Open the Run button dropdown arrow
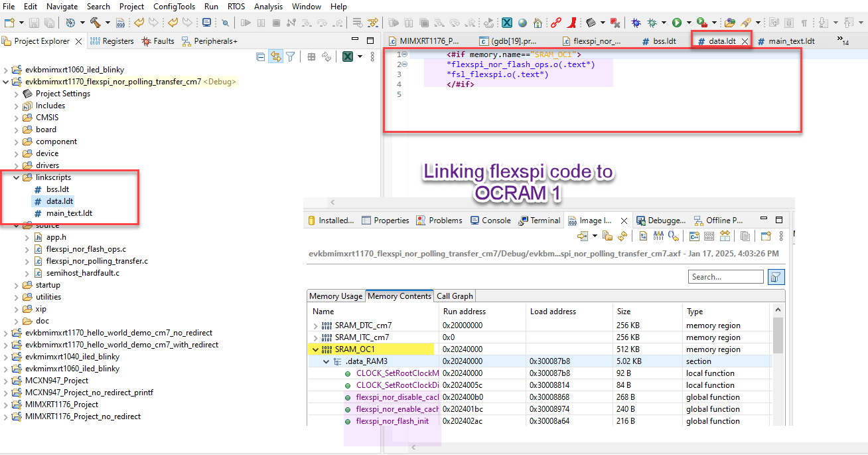868x455 pixels. tap(689, 23)
